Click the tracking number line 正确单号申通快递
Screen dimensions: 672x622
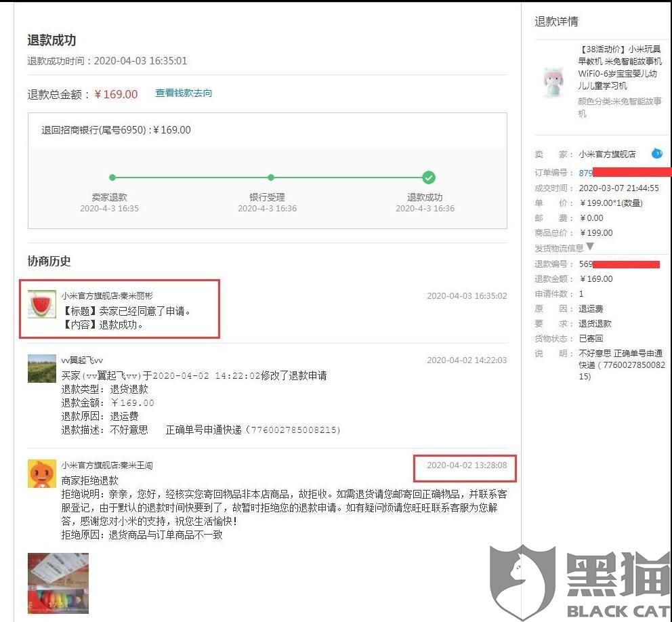253,430
